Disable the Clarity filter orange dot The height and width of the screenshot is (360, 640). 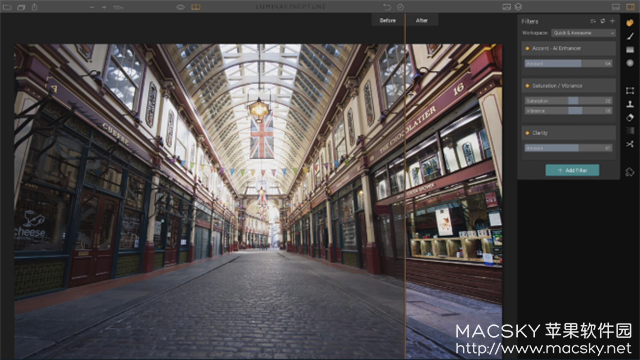coord(527,133)
